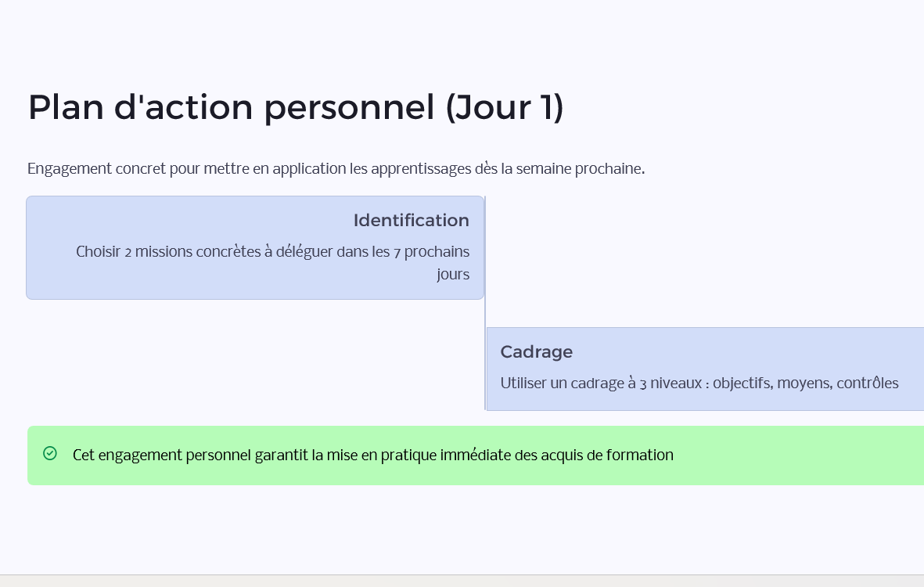
Task: Click "(Jour 1)" in the slide title
Action: 504,107
